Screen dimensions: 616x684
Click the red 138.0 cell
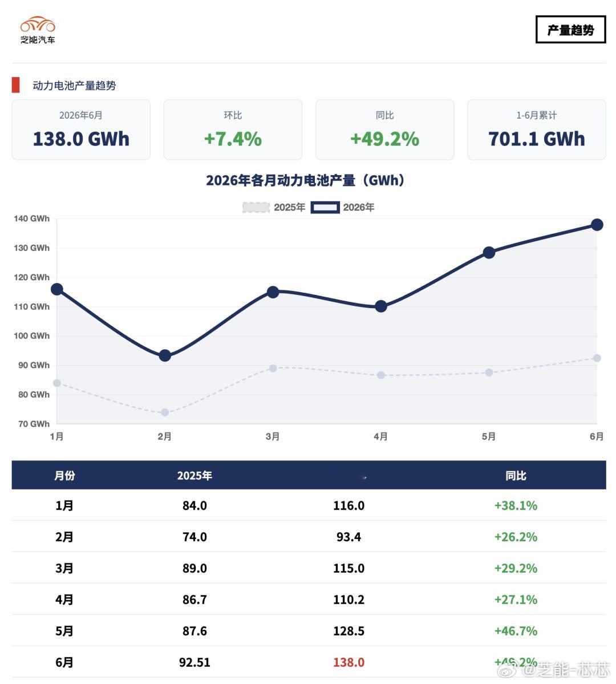click(x=349, y=663)
